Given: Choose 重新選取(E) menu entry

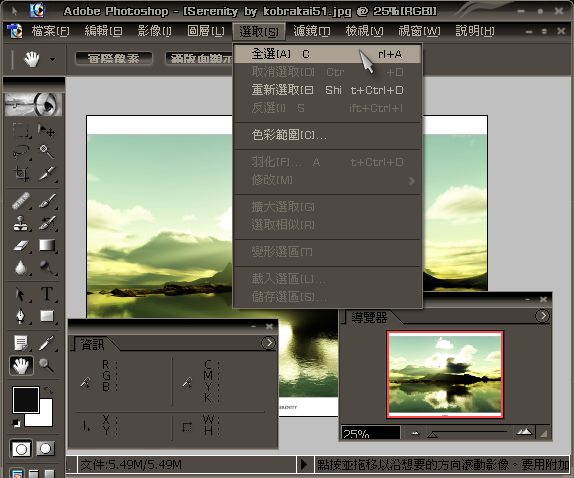Looking at the screenshot, I should click(x=328, y=90).
